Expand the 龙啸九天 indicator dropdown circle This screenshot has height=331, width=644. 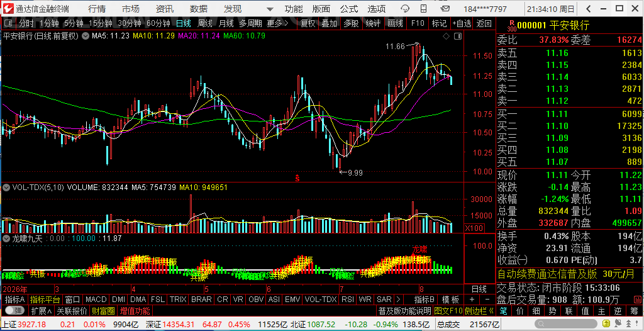click(6, 238)
